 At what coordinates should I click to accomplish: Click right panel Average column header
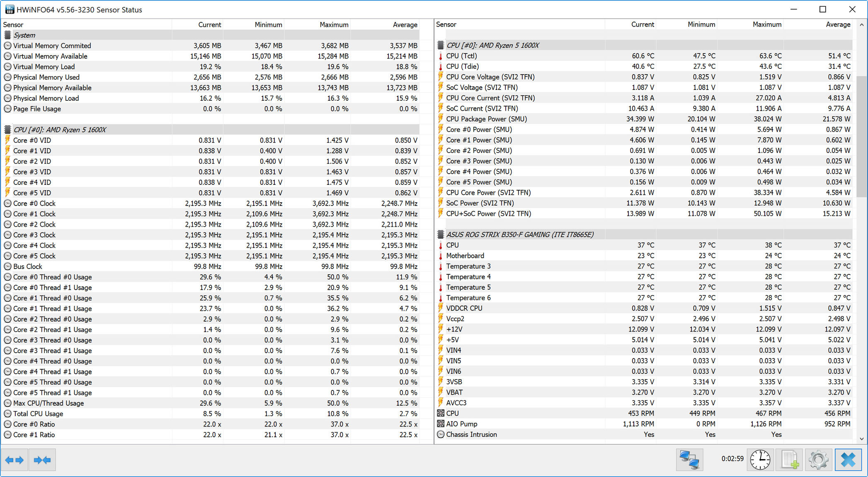(x=818, y=24)
